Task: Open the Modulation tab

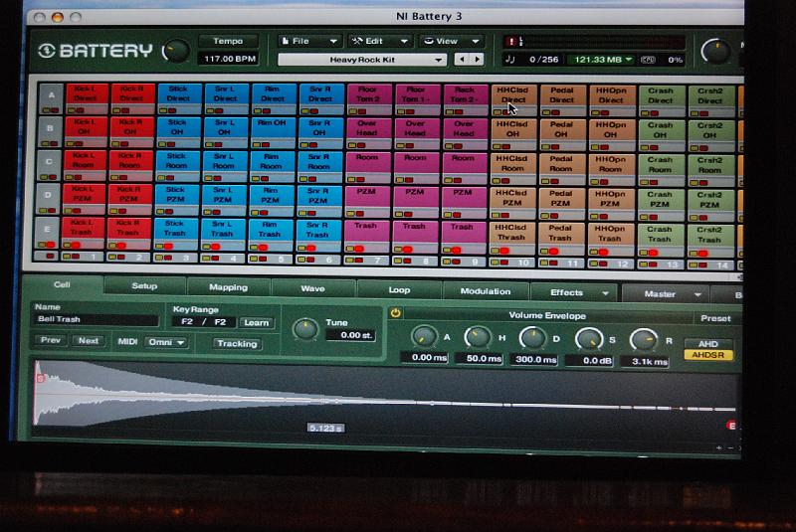Action: (485, 291)
